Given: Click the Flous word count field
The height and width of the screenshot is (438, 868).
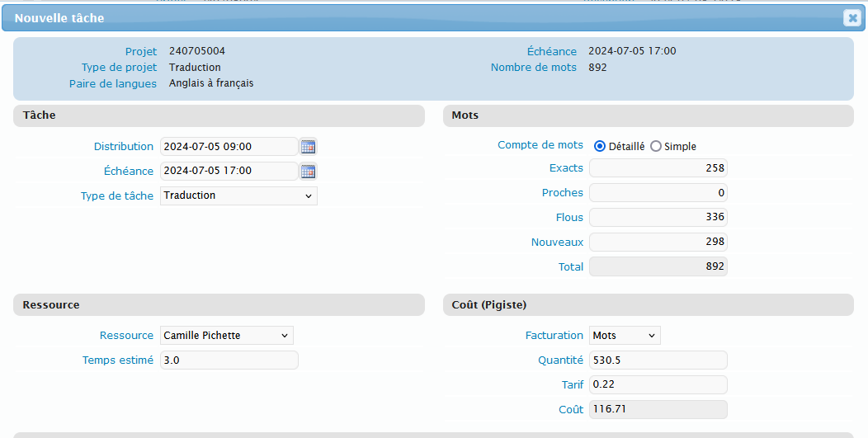Looking at the screenshot, I should pyautogui.click(x=658, y=218).
